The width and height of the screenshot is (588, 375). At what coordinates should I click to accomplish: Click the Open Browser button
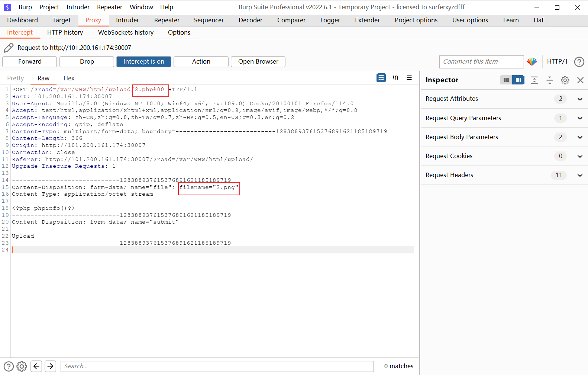point(258,62)
